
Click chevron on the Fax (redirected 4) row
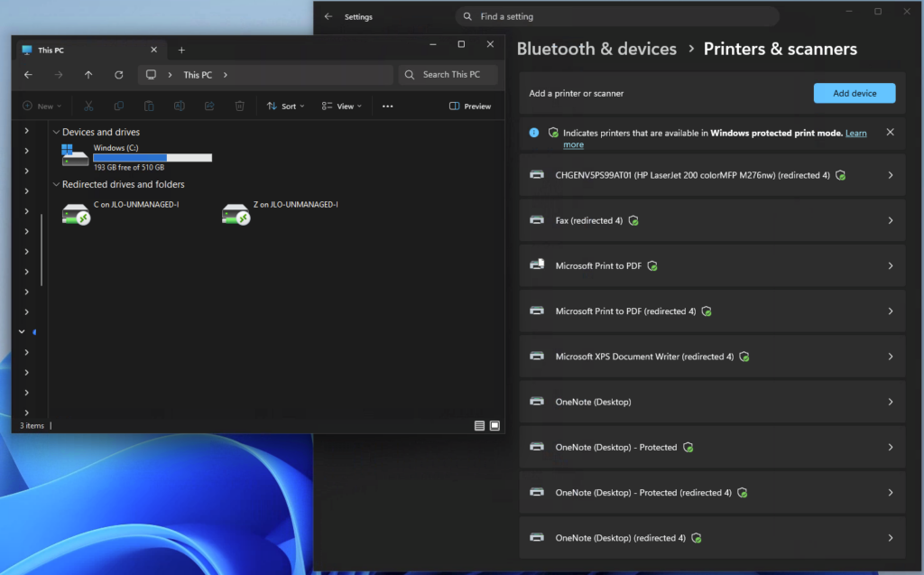[891, 220]
